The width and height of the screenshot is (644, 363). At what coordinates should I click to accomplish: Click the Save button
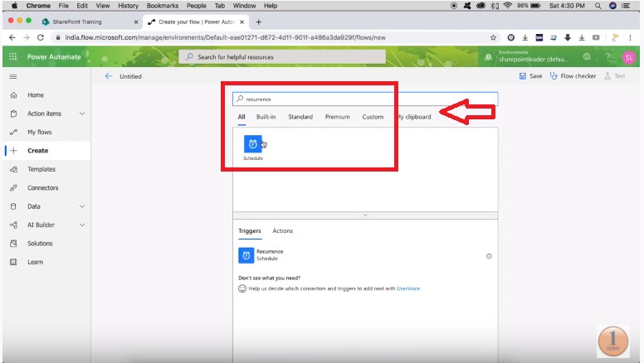click(530, 76)
